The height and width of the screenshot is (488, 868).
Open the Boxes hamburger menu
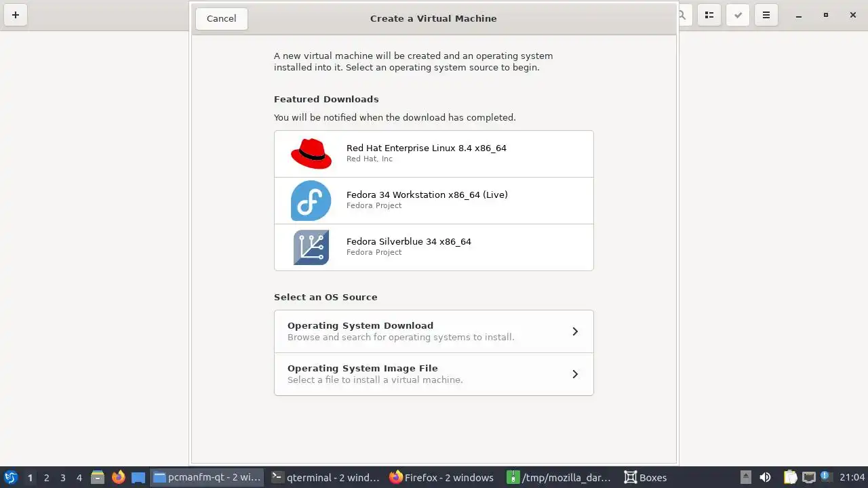[766, 15]
